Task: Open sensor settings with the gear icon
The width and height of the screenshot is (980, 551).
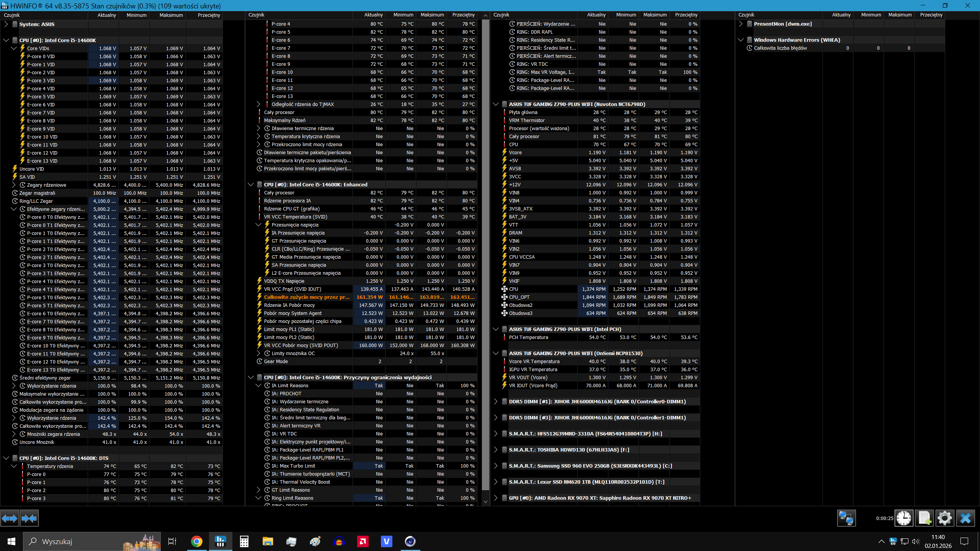Action: click(x=944, y=518)
